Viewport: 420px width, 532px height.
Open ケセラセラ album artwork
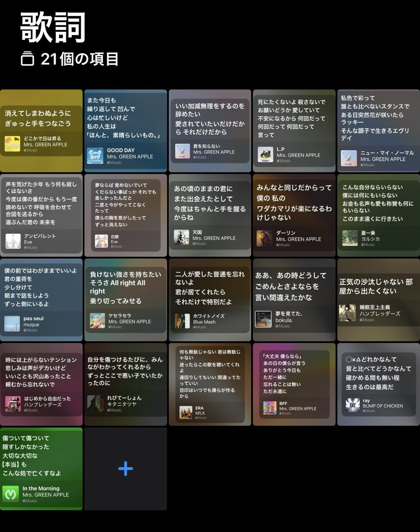click(97, 321)
